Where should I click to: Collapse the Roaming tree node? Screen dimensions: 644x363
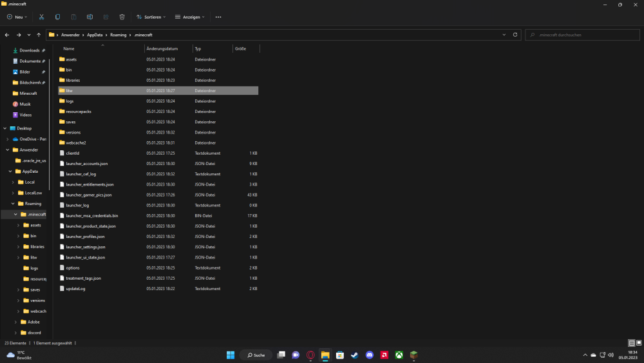click(13, 204)
